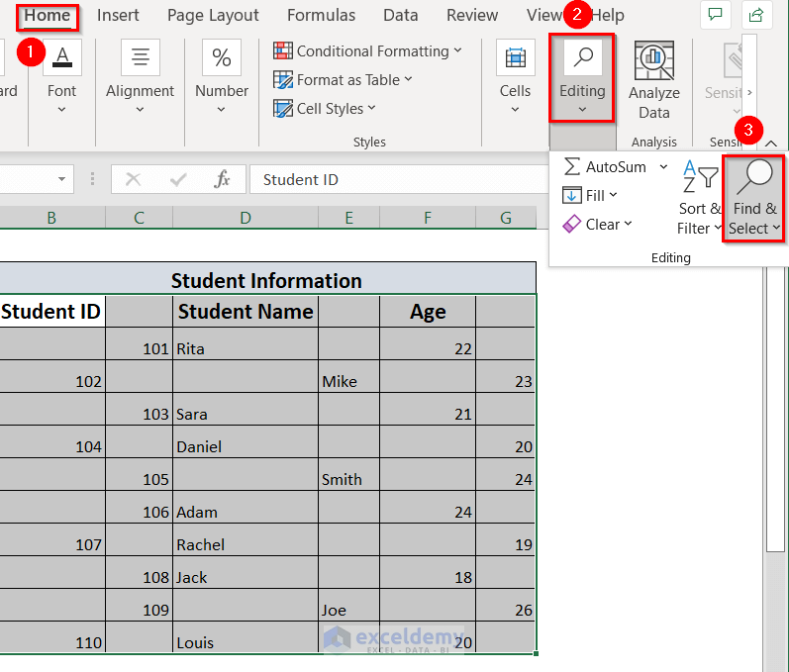Click the Insert Function fx icon

pos(223,179)
